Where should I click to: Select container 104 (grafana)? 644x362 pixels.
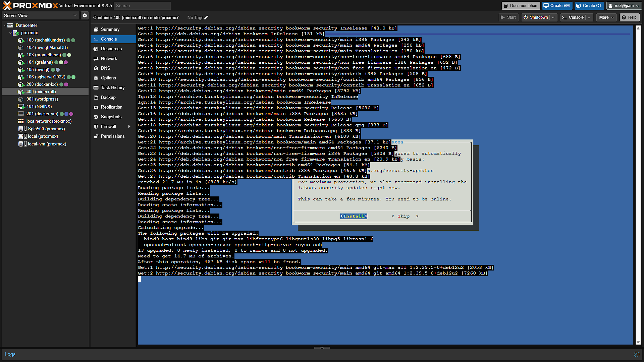[40, 62]
